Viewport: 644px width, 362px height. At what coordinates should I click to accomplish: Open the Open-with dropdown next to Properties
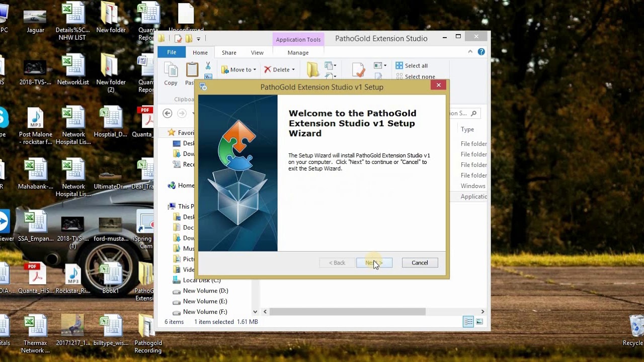tap(379, 66)
